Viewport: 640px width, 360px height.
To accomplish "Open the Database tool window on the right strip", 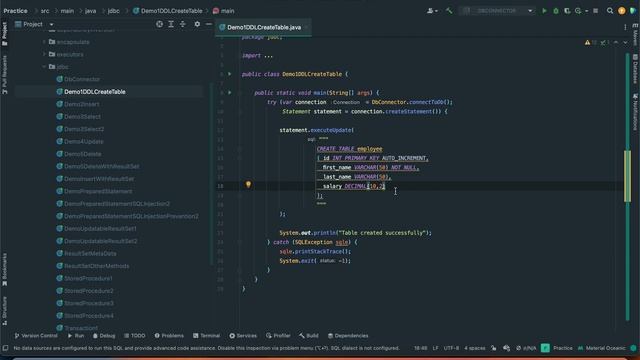I will (x=636, y=68).
